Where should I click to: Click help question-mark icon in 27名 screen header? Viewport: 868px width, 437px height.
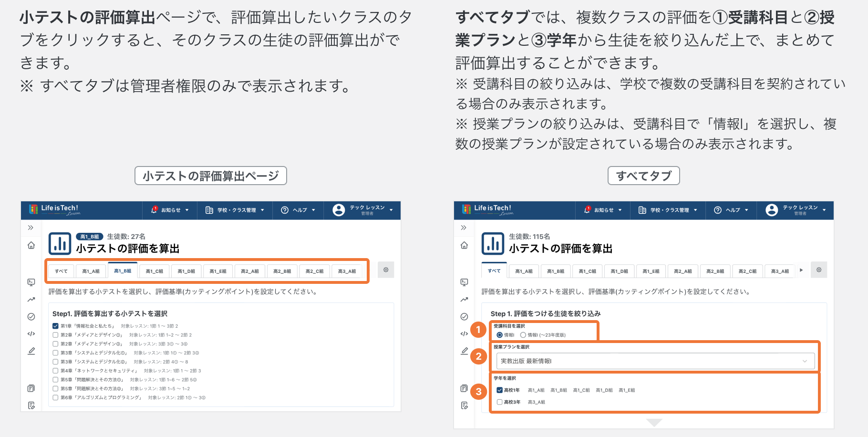(x=285, y=210)
